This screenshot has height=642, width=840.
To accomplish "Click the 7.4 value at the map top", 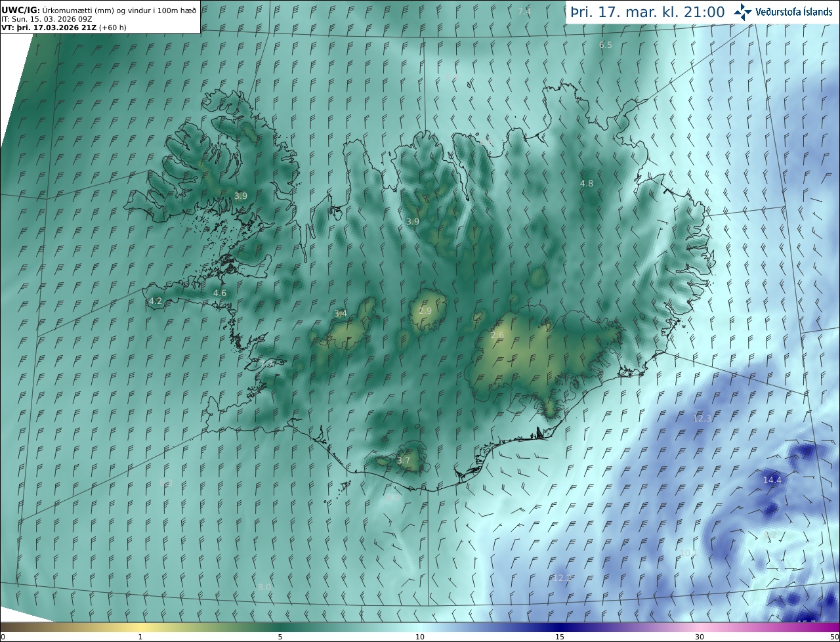I will 524,12.
